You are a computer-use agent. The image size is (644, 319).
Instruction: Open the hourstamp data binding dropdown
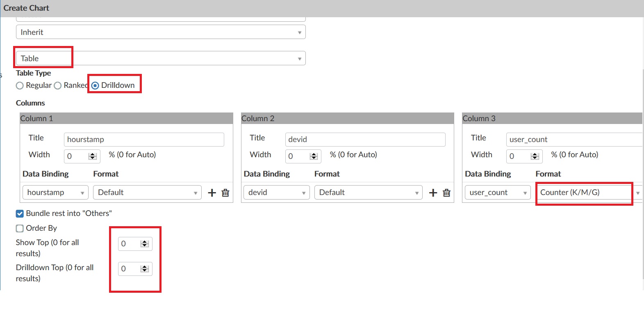click(x=55, y=193)
